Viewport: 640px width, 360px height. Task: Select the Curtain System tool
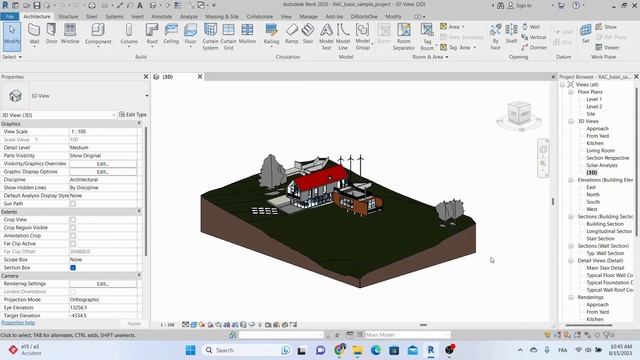point(210,37)
